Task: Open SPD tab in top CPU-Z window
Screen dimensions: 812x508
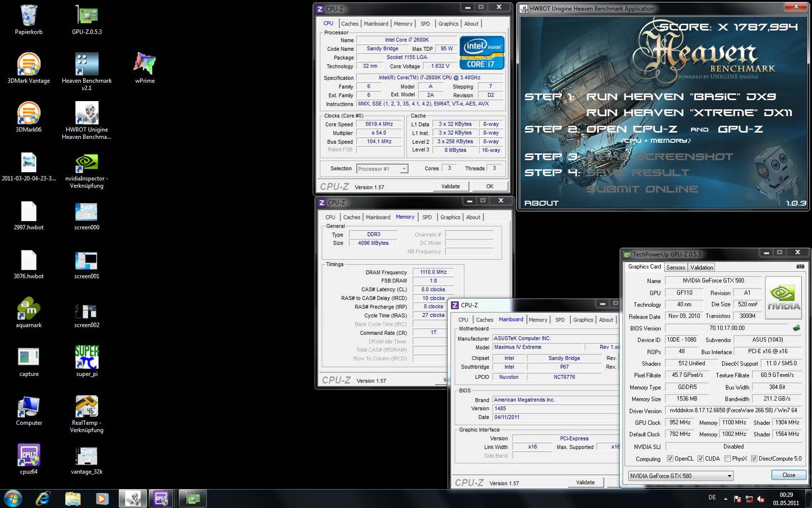Action: [425, 24]
